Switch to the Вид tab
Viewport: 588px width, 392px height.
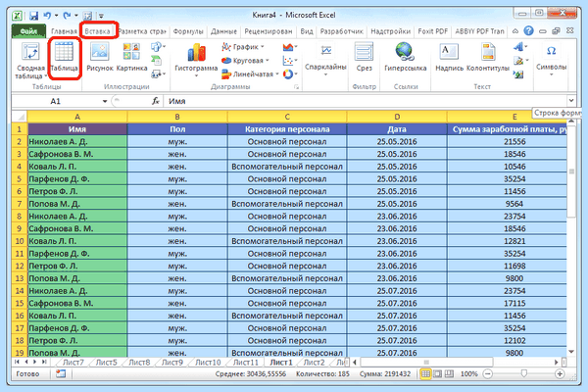[x=307, y=31]
